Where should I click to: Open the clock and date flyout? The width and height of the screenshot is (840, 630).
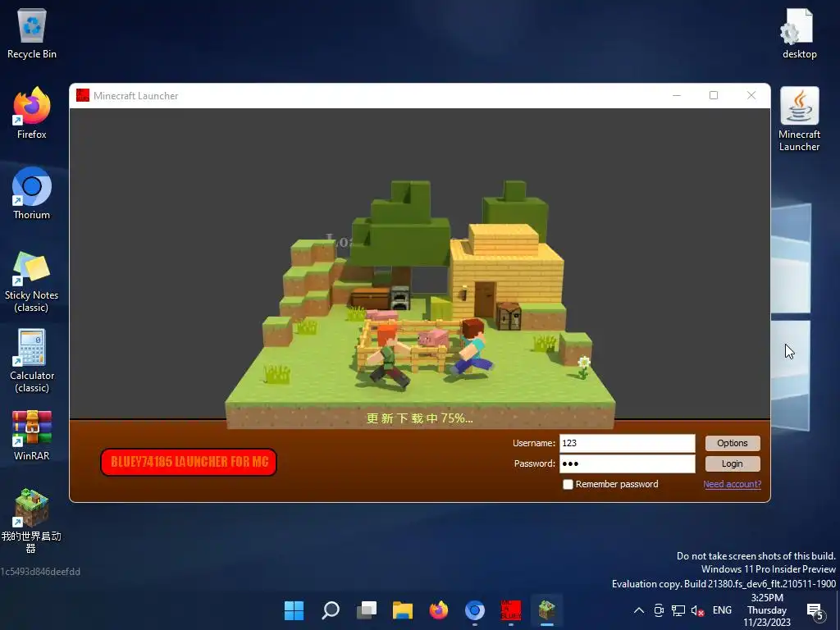pyautogui.click(x=767, y=610)
